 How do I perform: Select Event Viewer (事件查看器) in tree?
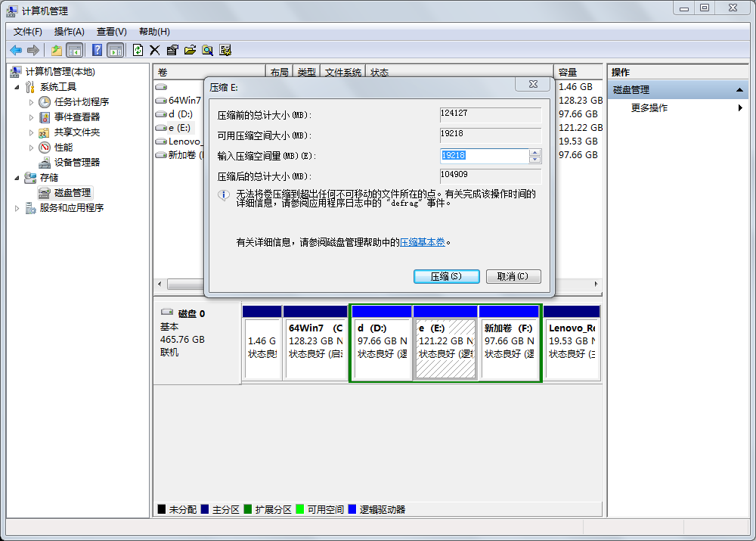tap(76, 117)
